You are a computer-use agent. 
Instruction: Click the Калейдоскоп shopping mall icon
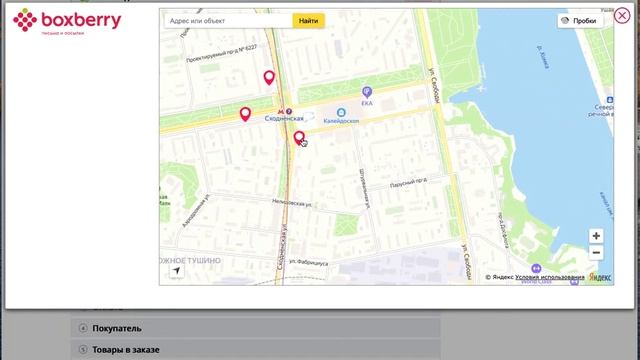pyautogui.click(x=341, y=112)
